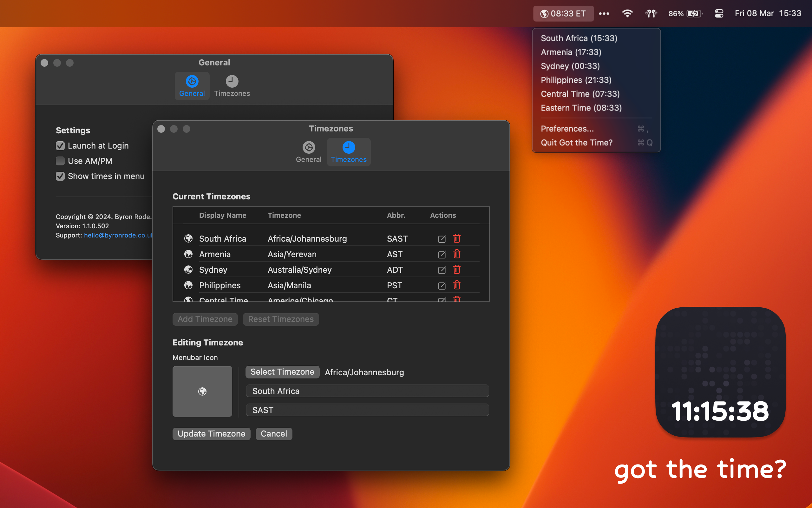The width and height of the screenshot is (812, 508).
Task: Click globe icon beside Sydney row
Action: click(188, 270)
